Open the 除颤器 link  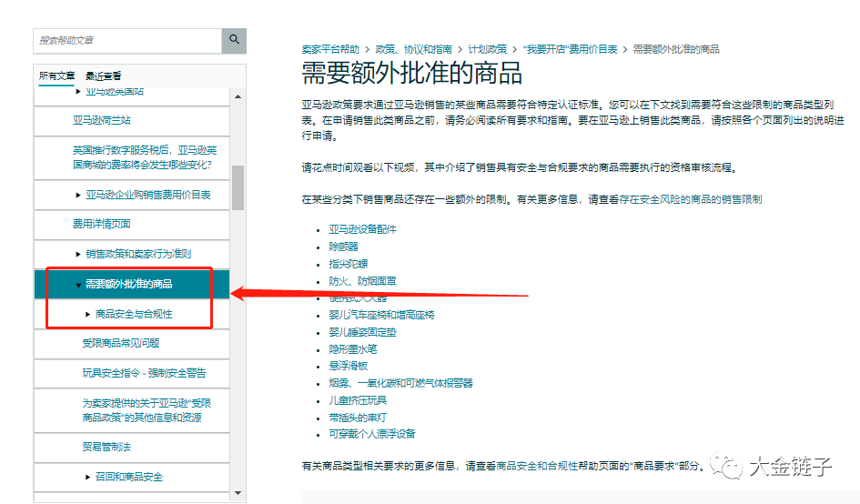tap(343, 247)
